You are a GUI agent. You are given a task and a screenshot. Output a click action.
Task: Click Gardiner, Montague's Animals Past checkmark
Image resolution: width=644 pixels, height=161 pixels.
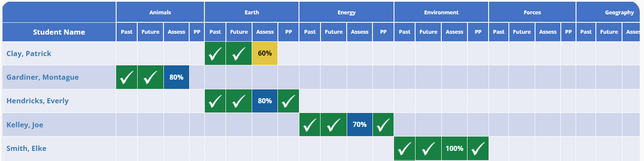[127, 77]
